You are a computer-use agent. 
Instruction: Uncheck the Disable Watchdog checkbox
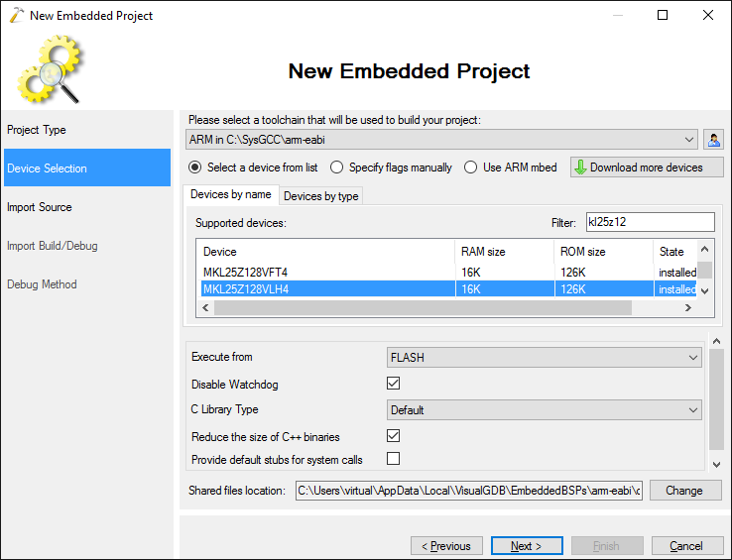coord(394,384)
